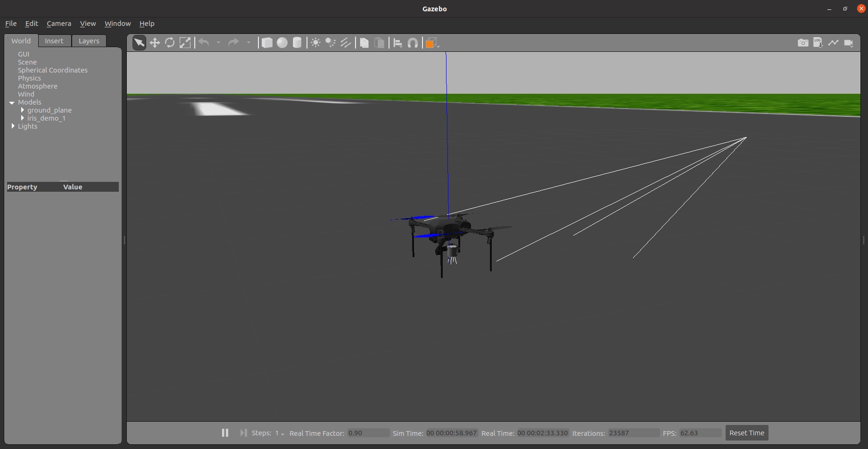Open the undo history dropdown arrow
Viewport: 868px width, 449px height.
click(218, 43)
